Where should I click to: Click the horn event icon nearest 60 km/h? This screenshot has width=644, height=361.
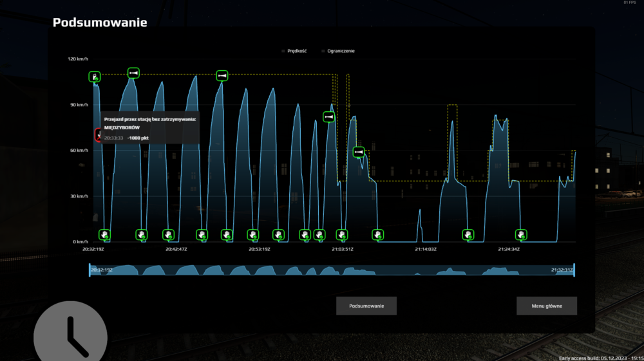tap(359, 152)
